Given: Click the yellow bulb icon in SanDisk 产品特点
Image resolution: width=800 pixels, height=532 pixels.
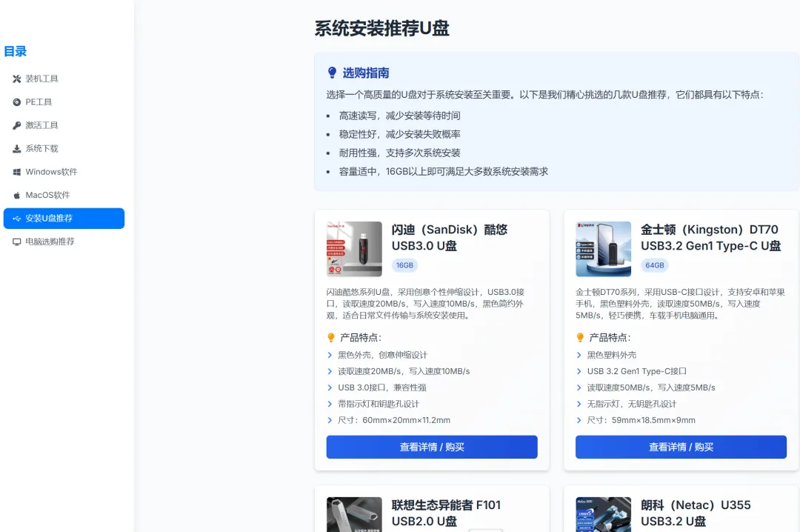Looking at the screenshot, I should [x=331, y=337].
